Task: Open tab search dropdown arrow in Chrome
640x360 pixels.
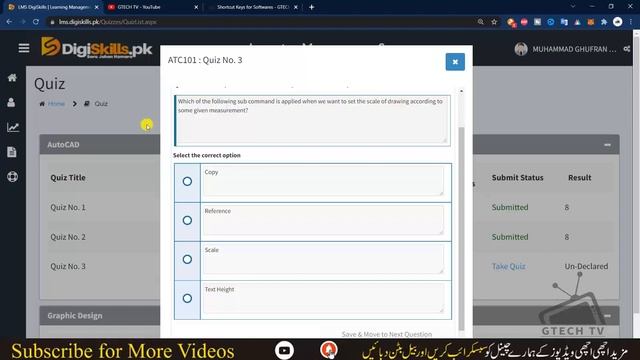Action: click(573, 7)
